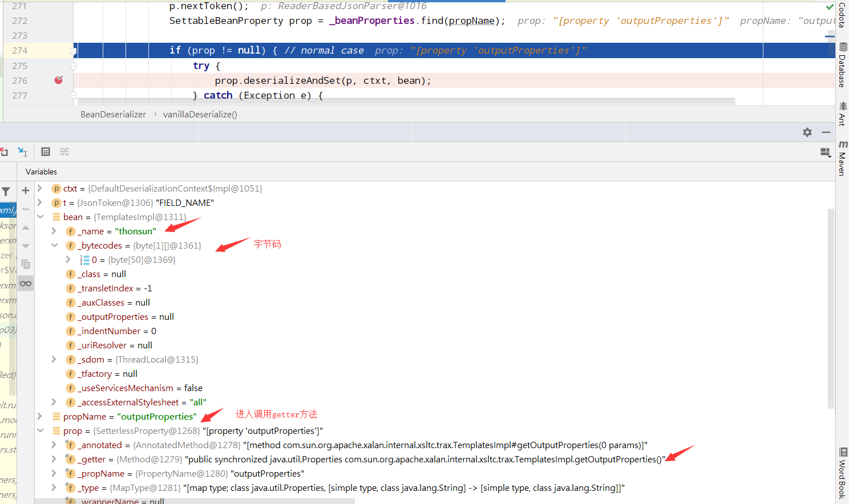This screenshot has height=504, width=849.
Task: Click the variable icon beside bean
Action: (x=56, y=217)
